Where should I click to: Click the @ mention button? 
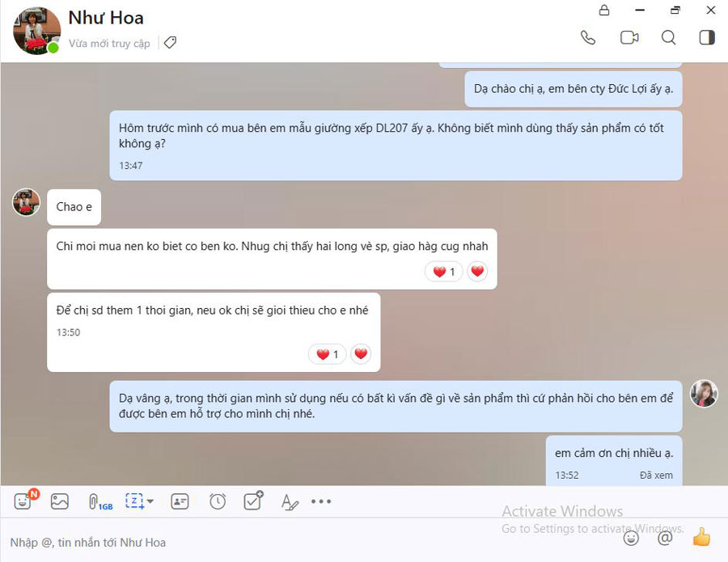[666, 538]
